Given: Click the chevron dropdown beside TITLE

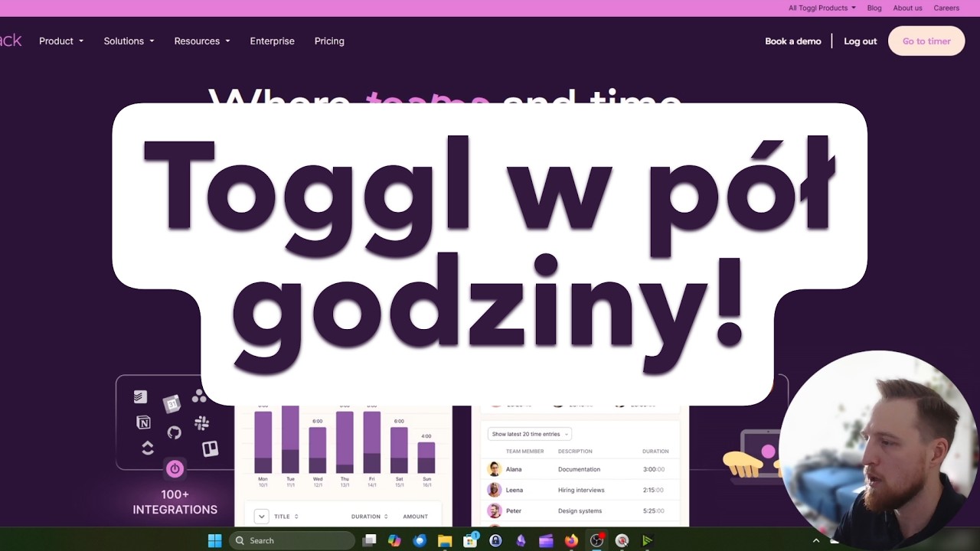Looking at the screenshot, I should (261, 517).
